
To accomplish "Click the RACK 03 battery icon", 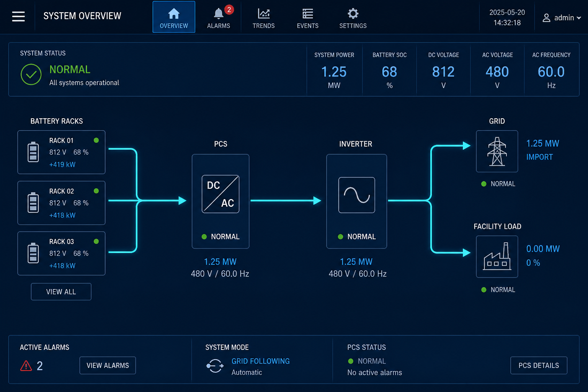I will point(33,253).
